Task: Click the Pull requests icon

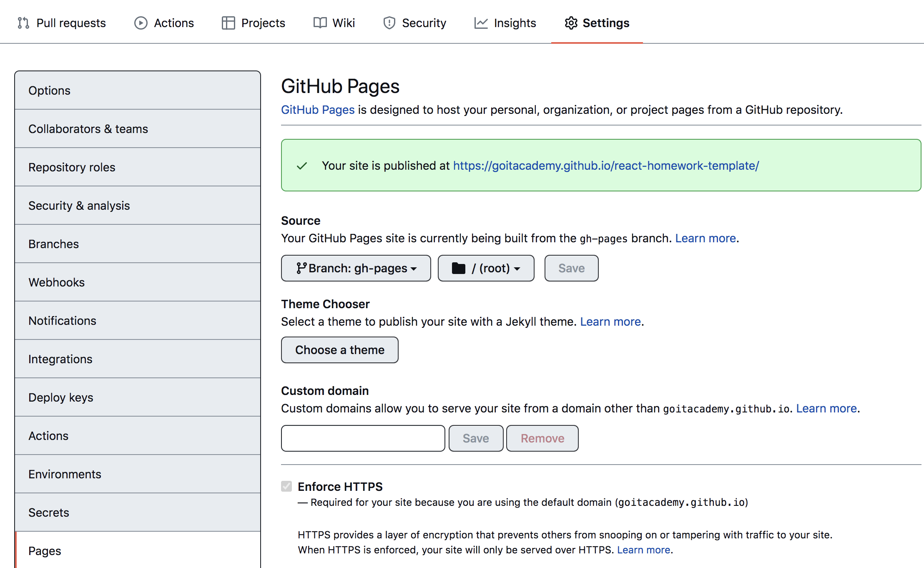Action: pyautogui.click(x=23, y=23)
